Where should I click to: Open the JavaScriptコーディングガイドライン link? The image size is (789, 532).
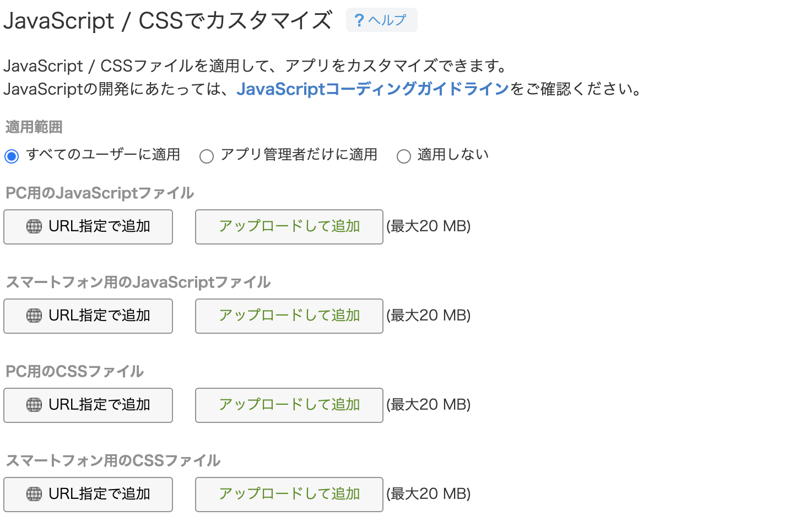pos(373,88)
